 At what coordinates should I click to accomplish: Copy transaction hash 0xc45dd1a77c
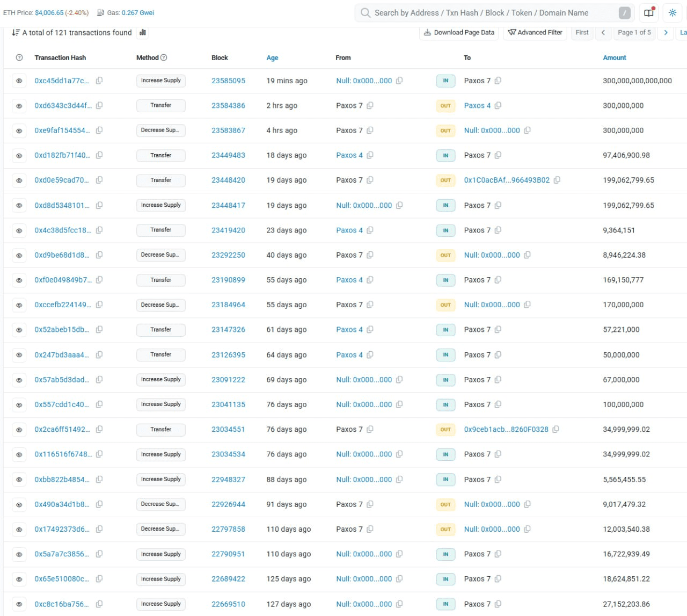(x=99, y=81)
